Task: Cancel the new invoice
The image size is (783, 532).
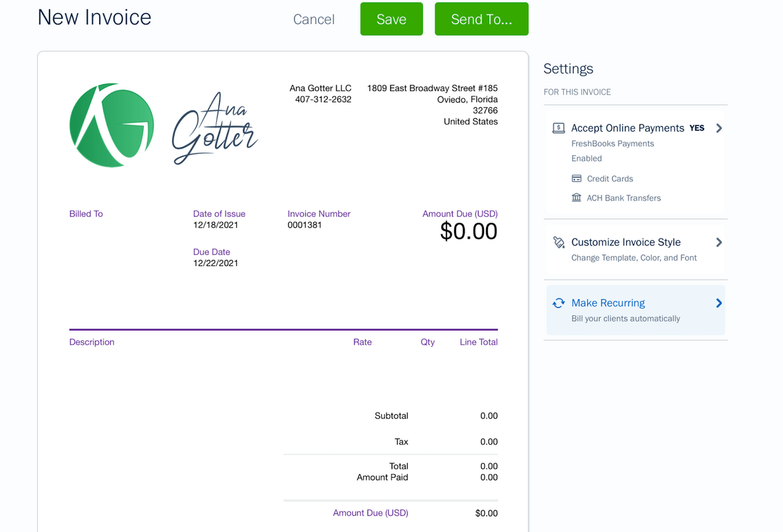Action: (x=314, y=20)
